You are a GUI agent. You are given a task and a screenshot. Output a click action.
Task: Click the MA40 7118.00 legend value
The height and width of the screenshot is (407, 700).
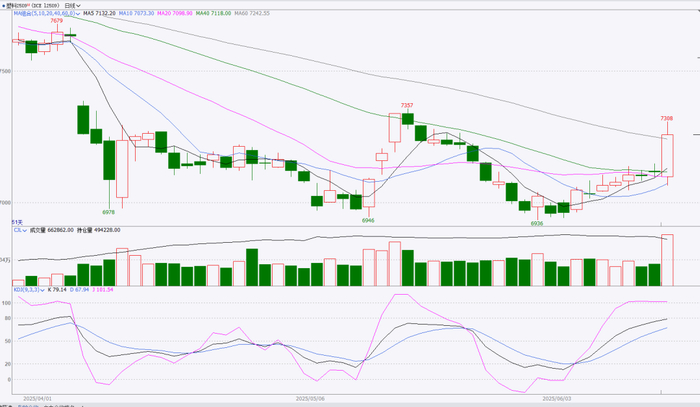point(213,13)
